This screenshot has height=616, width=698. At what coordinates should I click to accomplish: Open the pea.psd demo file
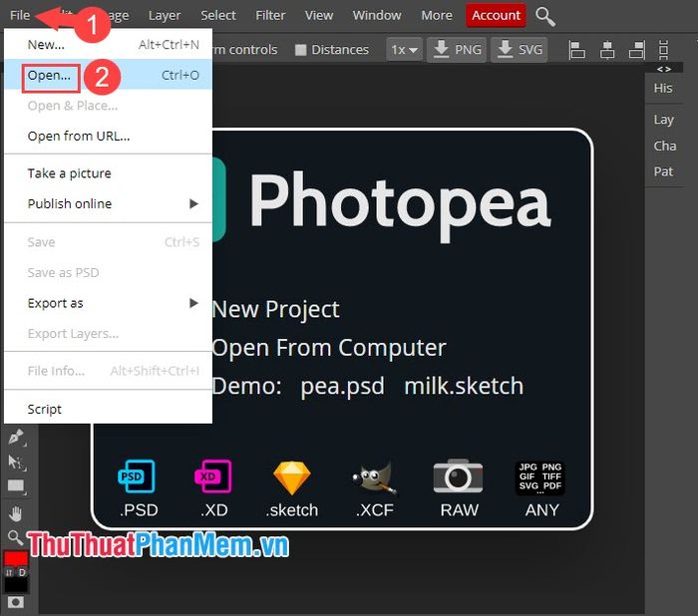point(342,387)
